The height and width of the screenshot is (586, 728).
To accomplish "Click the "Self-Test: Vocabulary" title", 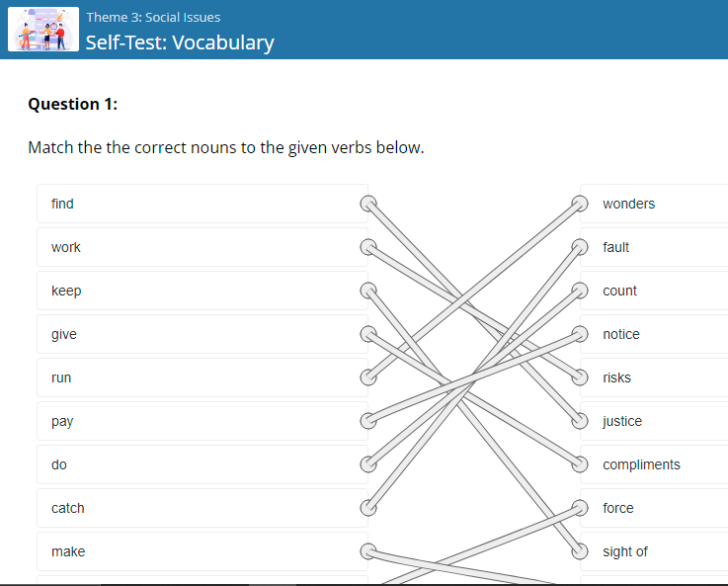I will [x=180, y=42].
